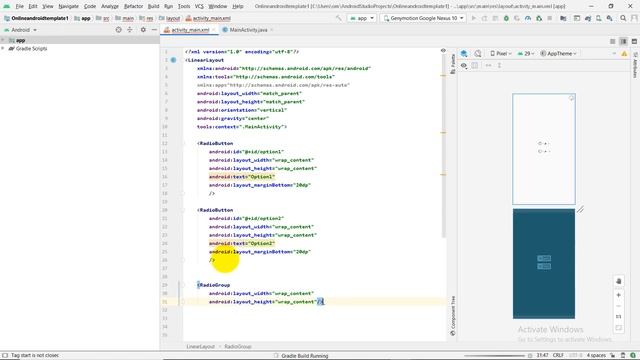The height and width of the screenshot is (360, 640).
Task: Select the pan hand tool in preview
Action: pyautogui.click(x=618, y=281)
